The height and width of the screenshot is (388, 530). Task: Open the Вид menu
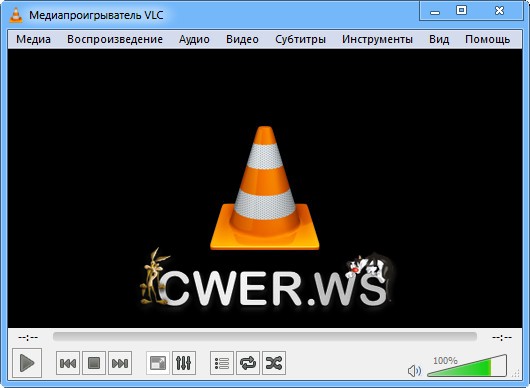point(439,39)
